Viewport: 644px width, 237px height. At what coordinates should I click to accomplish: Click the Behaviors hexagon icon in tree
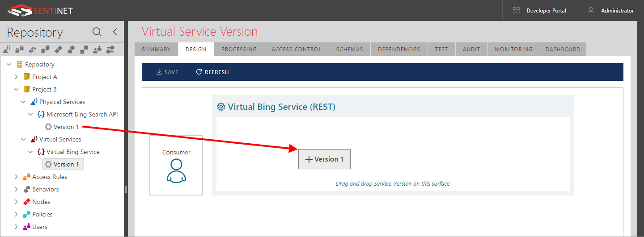pos(27,189)
